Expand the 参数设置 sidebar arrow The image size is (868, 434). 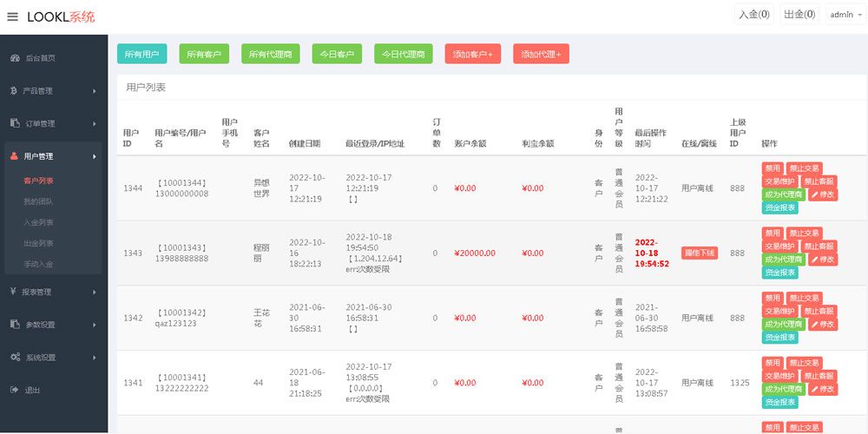click(95, 325)
